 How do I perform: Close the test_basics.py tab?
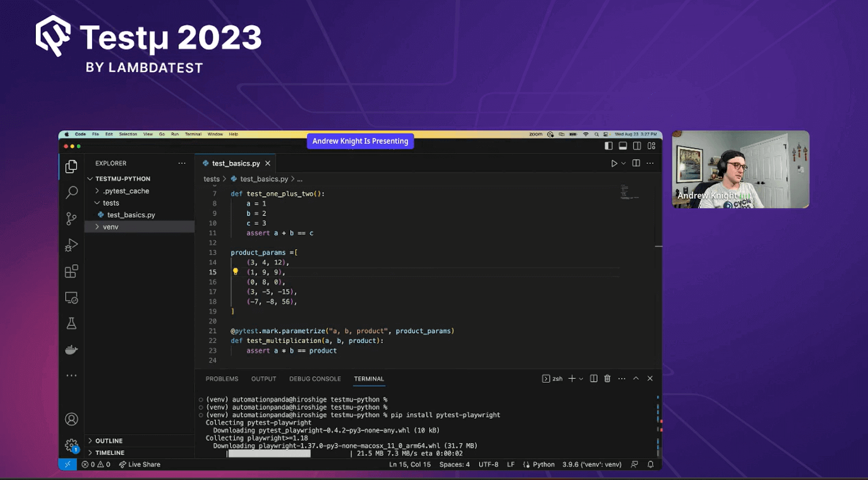point(267,163)
